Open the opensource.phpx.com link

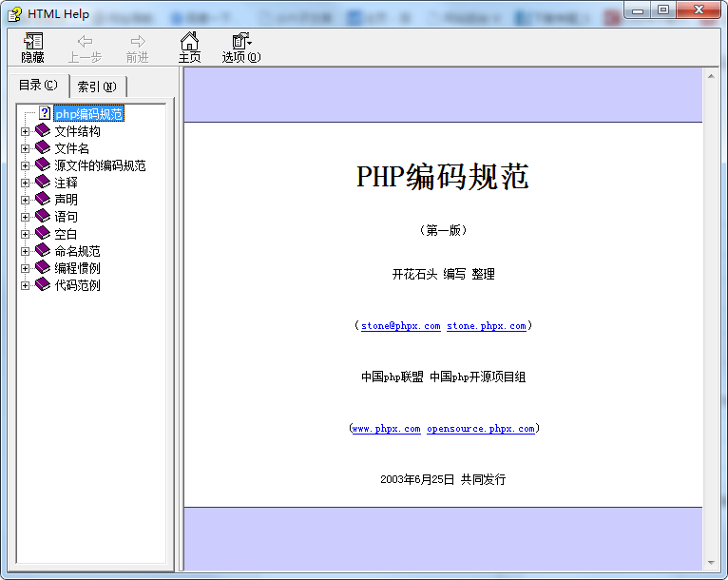(480, 429)
